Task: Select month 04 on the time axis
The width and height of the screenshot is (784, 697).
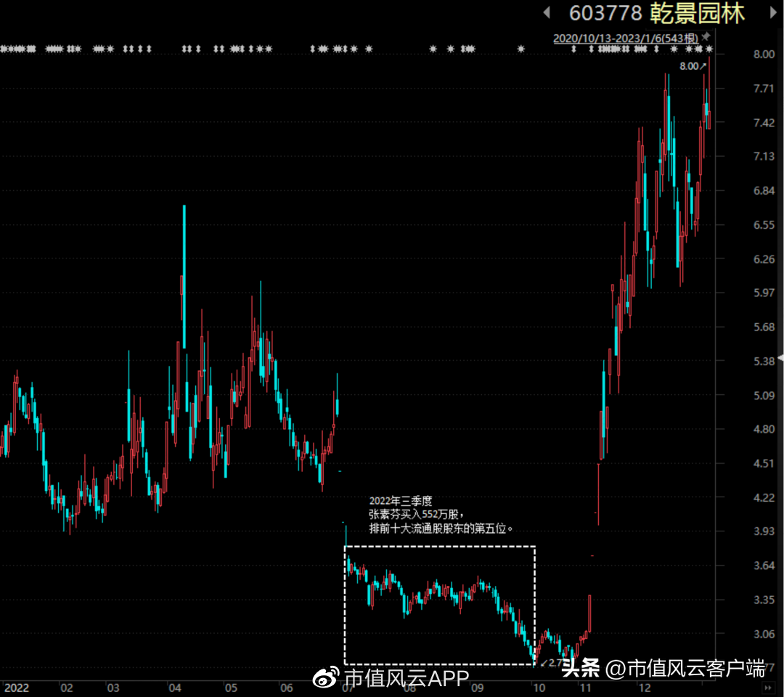Action: (174, 688)
